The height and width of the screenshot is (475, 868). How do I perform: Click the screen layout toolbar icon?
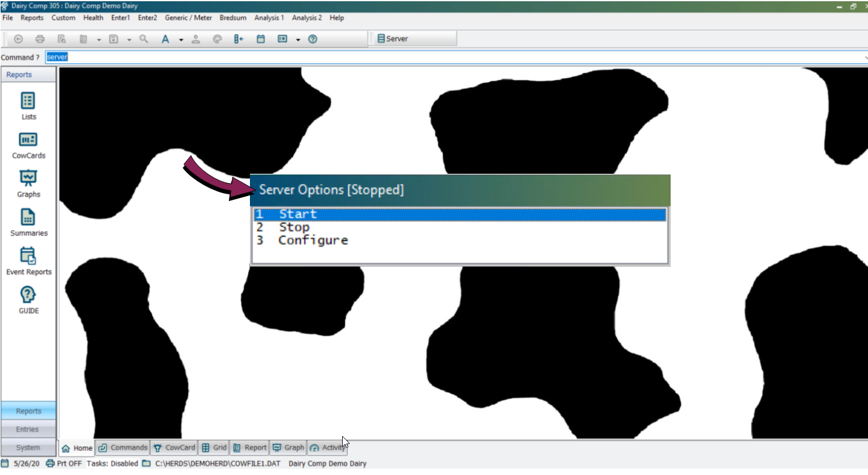click(283, 39)
